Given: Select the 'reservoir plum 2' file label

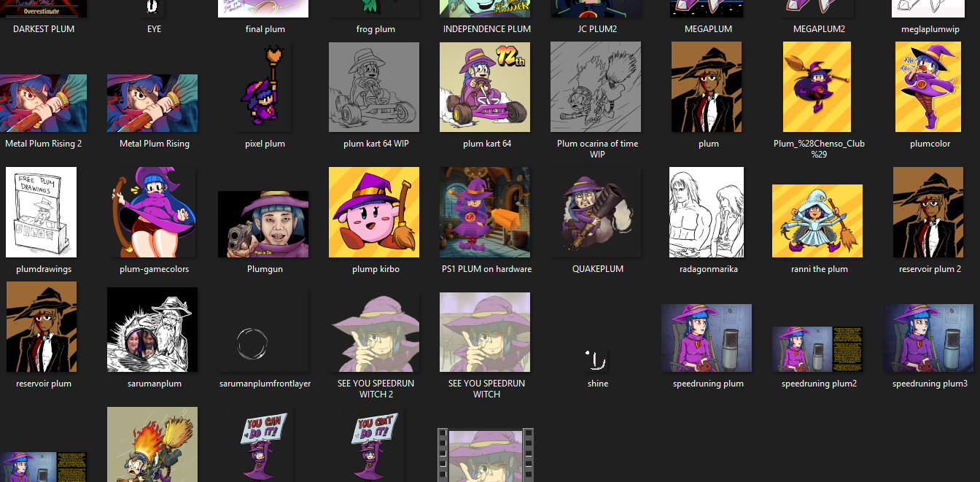Looking at the screenshot, I should point(930,269).
